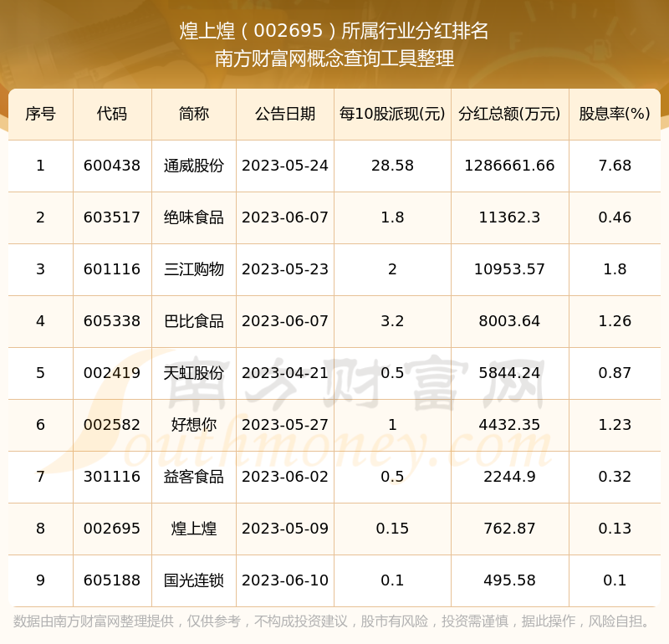Click the per-10-share value 0.15
Screen dimensions: 669x644
(x=392, y=529)
